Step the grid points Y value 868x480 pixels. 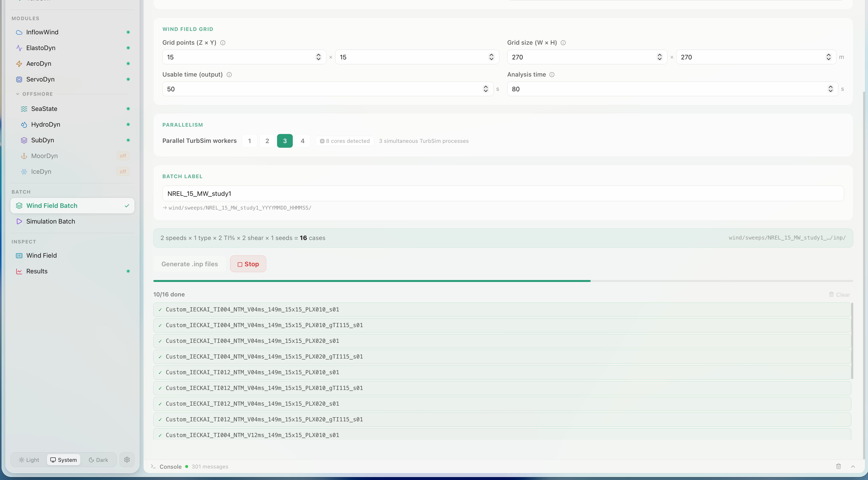[491, 57]
